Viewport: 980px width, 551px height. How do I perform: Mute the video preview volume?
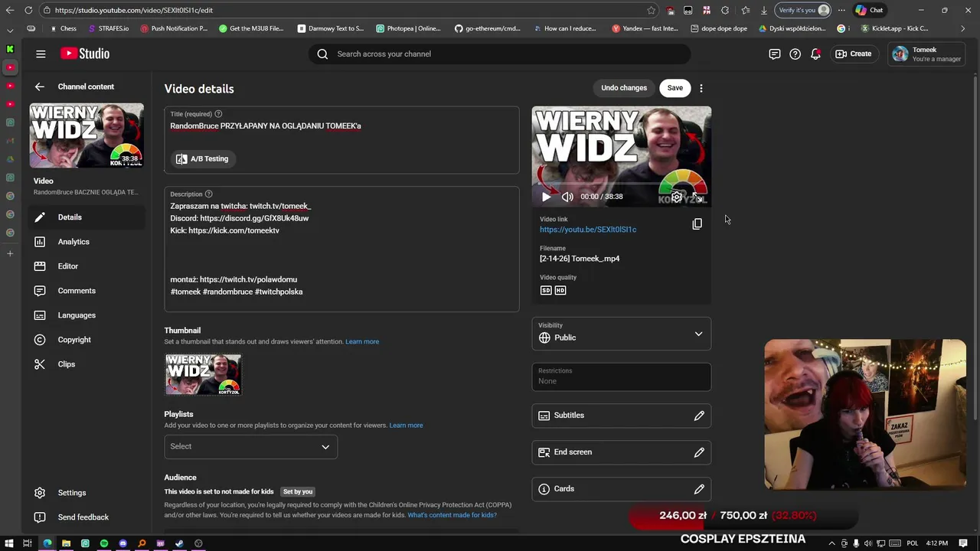tap(567, 197)
